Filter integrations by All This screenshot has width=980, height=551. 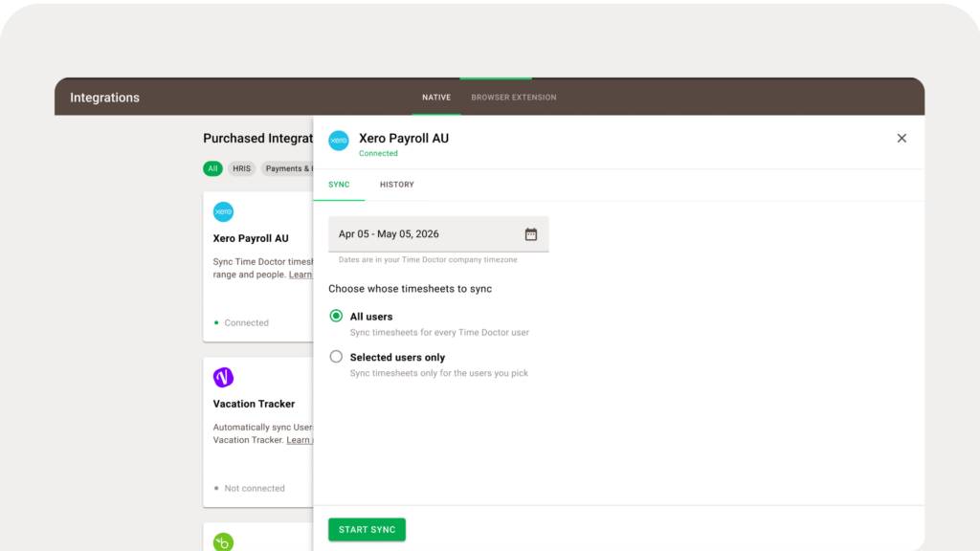212,168
